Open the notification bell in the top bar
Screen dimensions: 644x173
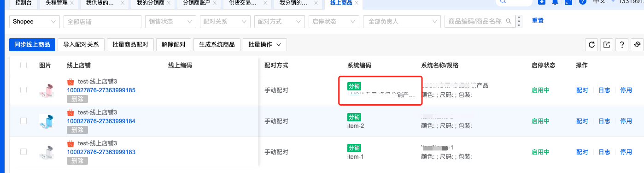[x=555, y=2]
